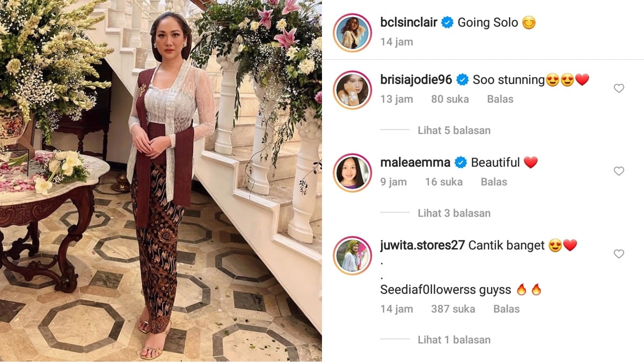Screen dimensions: 644x362
Task: Reply to juwita.stores27 with Balas
Action: click(x=507, y=309)
